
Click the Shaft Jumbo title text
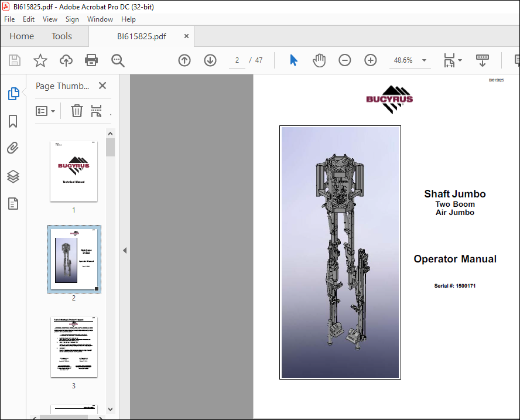[x=455, y=194]
